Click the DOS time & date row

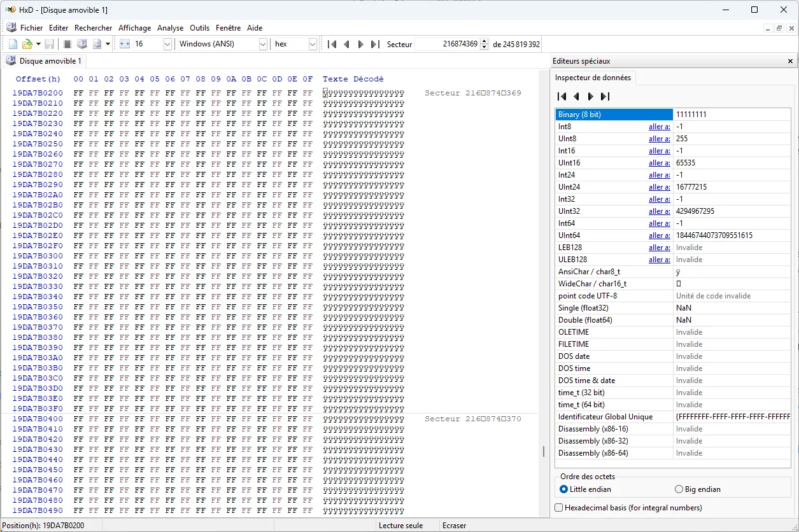[x=673, y=381]
